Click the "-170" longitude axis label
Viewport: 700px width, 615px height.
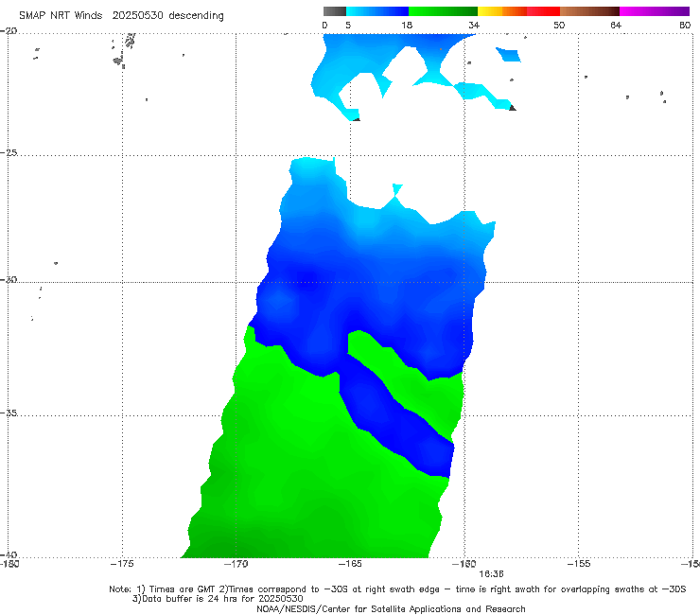coord(236,564)
